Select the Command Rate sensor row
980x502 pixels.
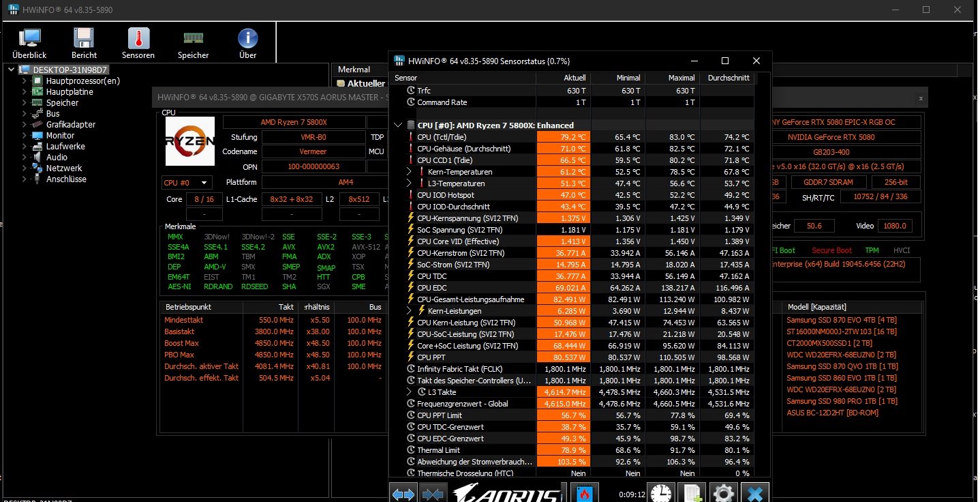[572, 102]
